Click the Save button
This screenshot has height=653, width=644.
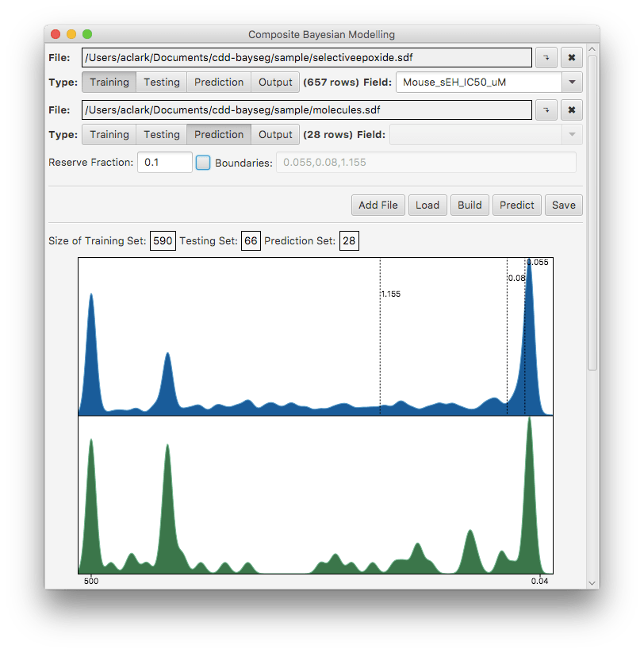564,205
